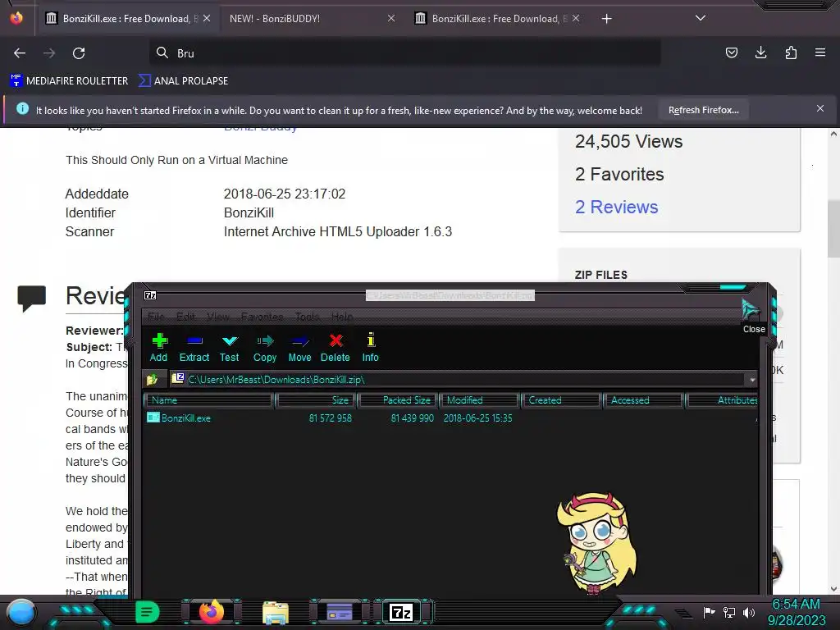Sort by the Attributes column header

click(722, 400)
